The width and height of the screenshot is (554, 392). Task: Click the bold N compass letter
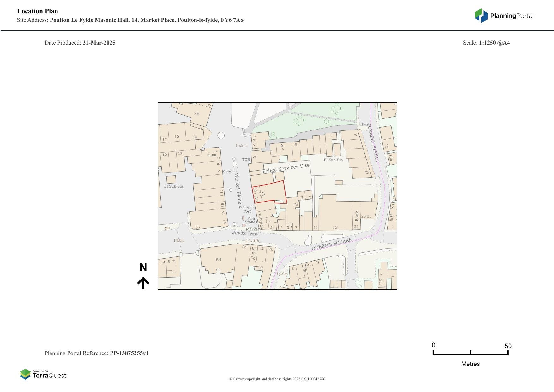point(143,267)
